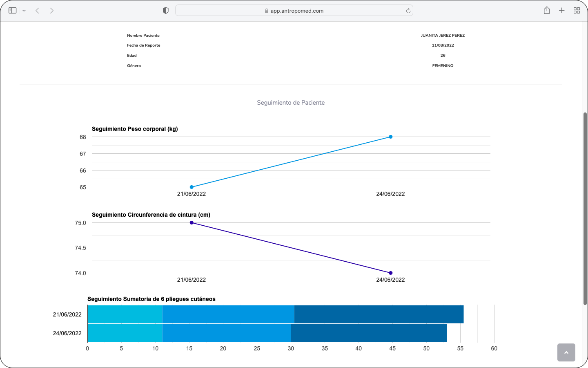Click the 24/06/2022 label under weight chart

(x=391, y=194)
